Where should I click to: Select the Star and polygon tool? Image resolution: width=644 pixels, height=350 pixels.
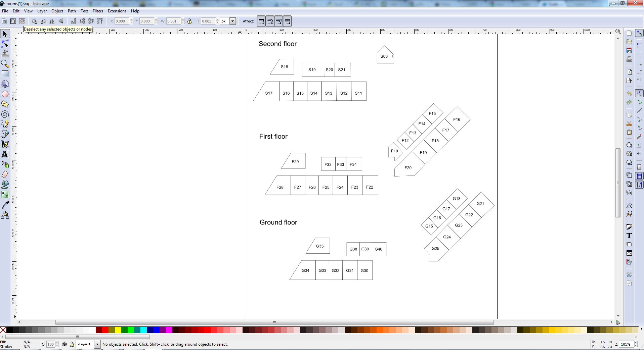[5, 104]
